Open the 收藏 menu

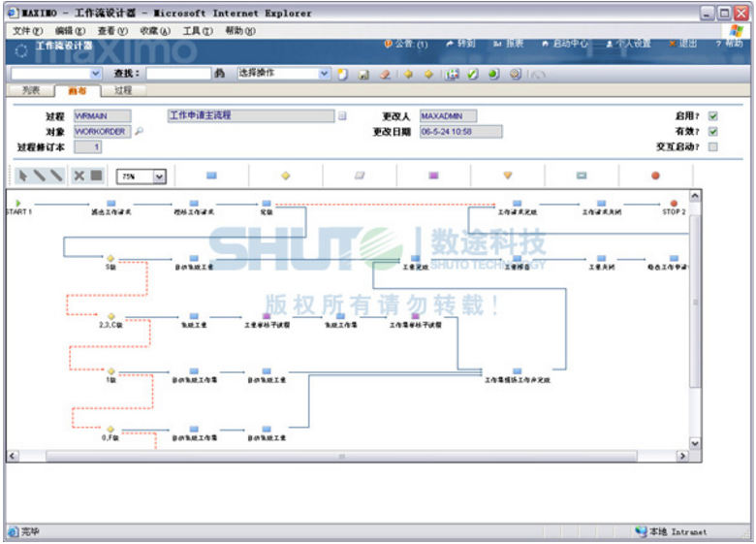pyautogui.click(x=155, y=31)
